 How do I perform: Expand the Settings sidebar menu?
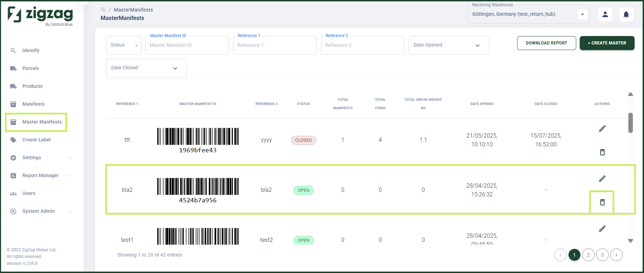click(41, 157)
